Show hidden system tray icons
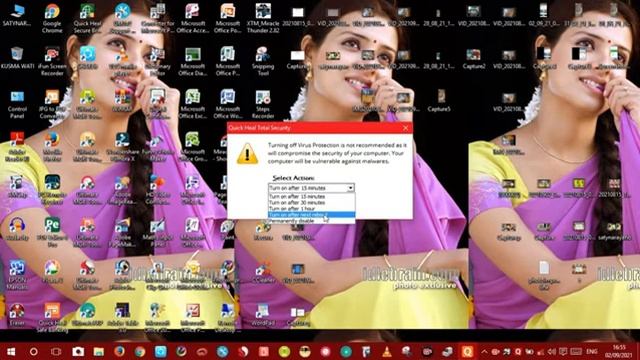The height and width of the screenshot is (360, 640). click(484, 351)
